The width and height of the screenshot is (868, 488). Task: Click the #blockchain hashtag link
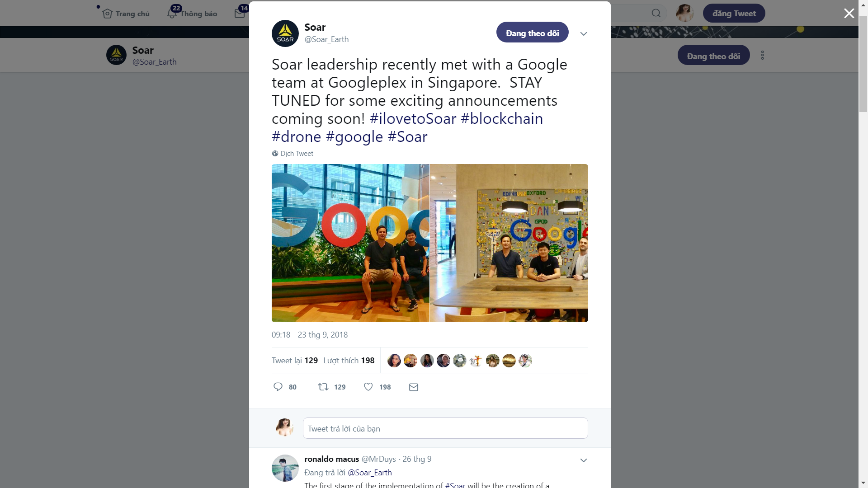[x=502, y=118]
